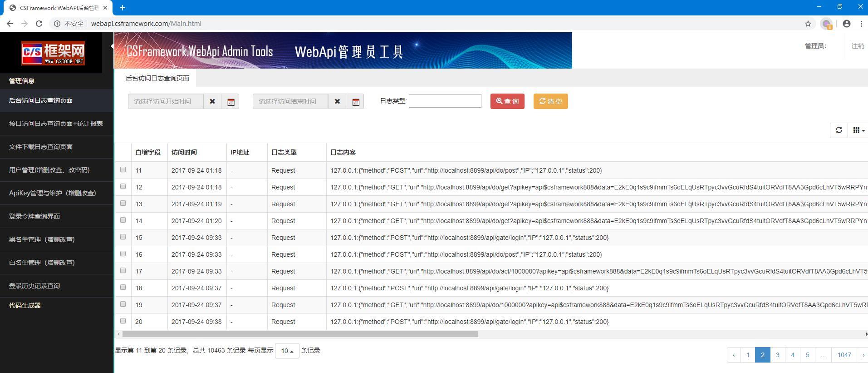Clear the start time field with X icon

tap(212, 101)
